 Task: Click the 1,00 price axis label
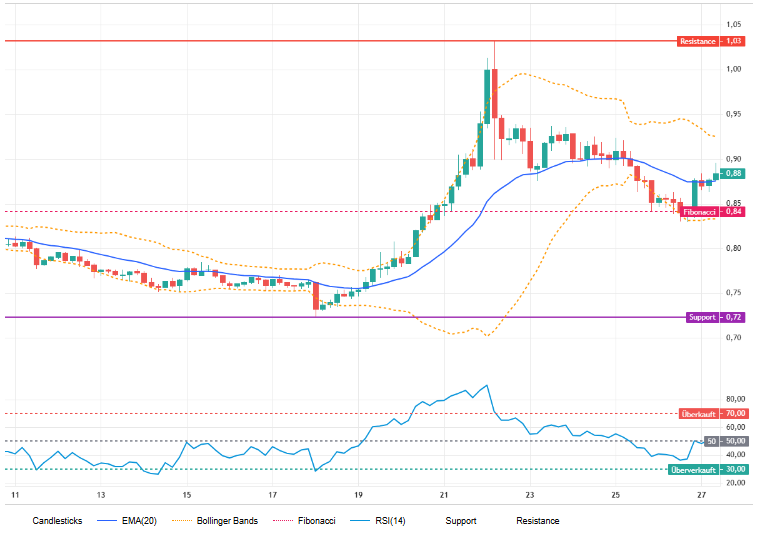734,69
